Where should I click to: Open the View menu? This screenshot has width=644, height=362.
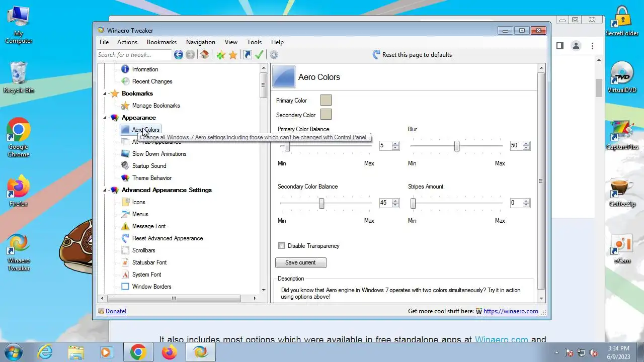(x=231, y=42)
